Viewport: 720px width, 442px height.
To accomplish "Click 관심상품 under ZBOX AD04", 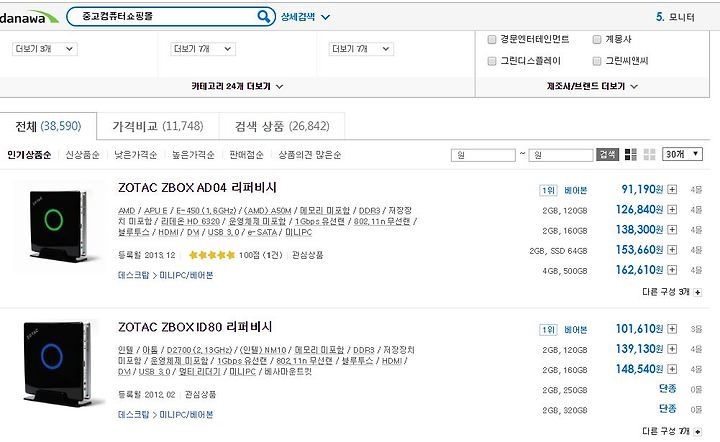I will 307,255.
